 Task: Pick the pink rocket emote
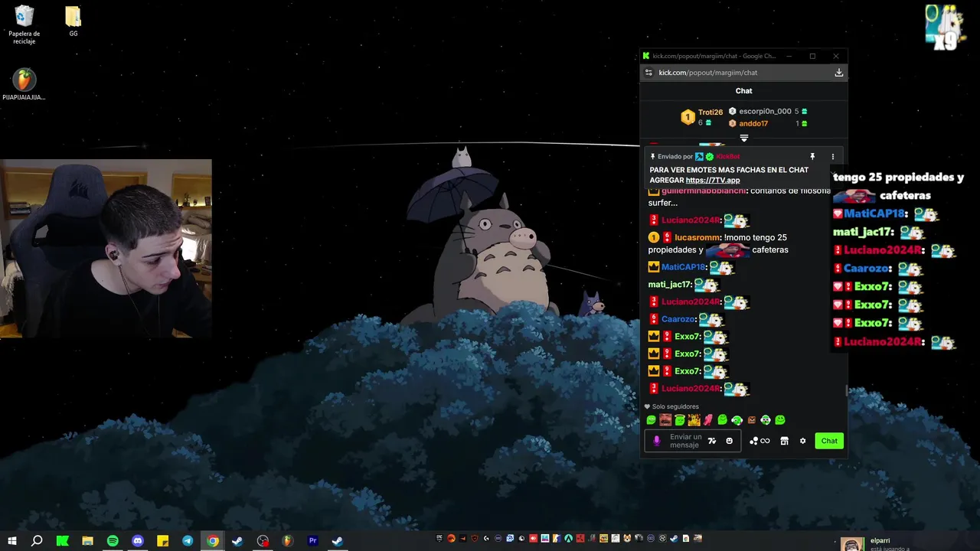[x=708, y=419]
